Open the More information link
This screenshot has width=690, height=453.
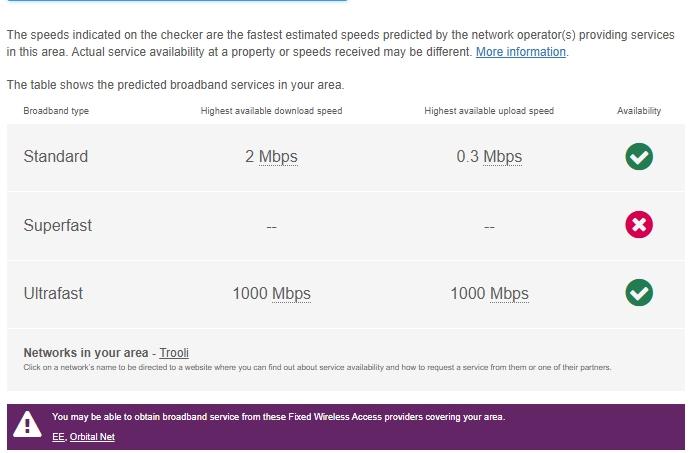click(x=521, y=52)
